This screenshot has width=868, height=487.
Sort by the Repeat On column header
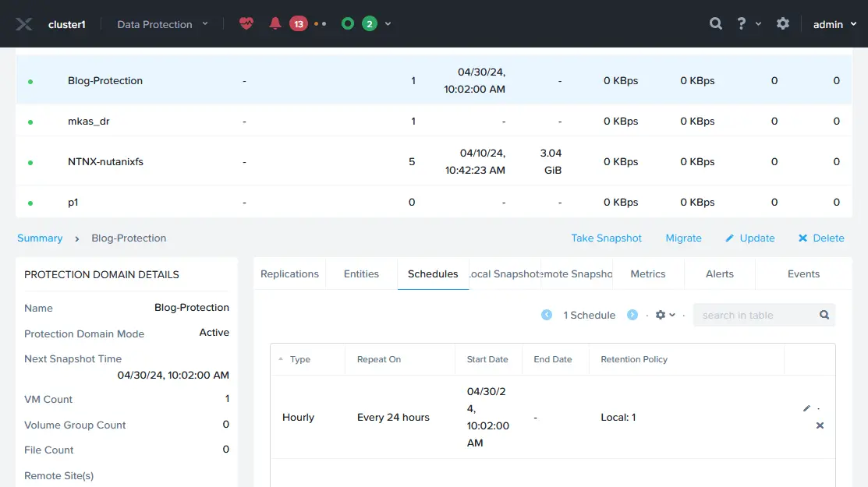coord(379,359)
